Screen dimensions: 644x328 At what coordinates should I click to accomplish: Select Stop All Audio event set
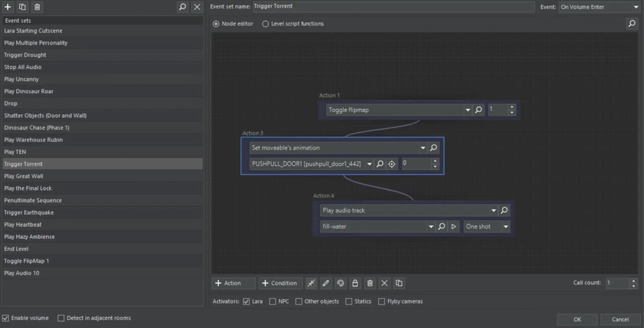(102, 67)
